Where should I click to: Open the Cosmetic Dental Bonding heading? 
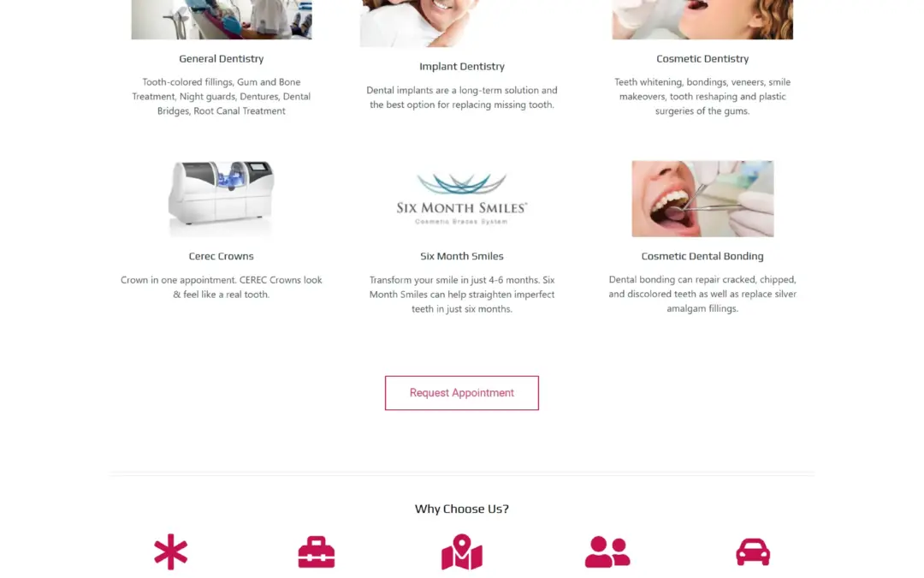[702, 256]
